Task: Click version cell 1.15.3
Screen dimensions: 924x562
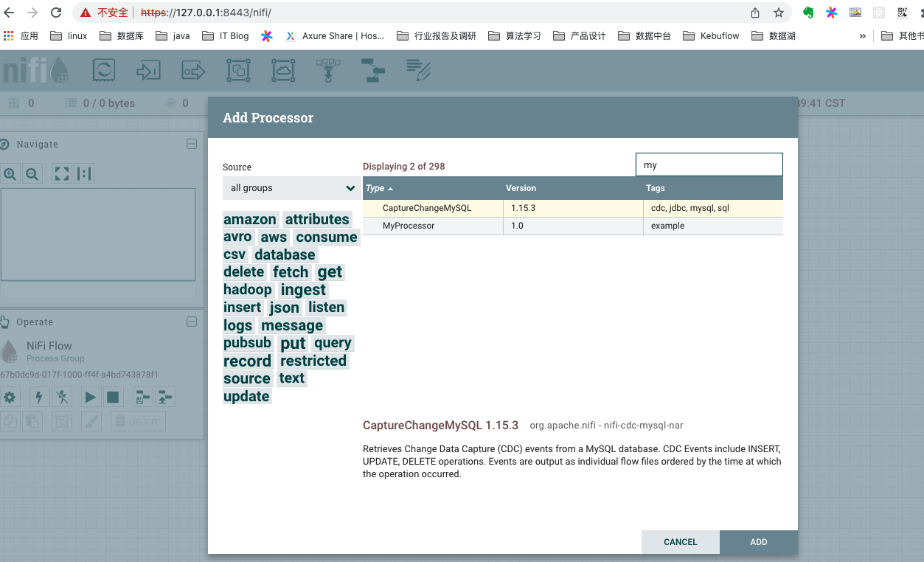Action: coord(572,208)
